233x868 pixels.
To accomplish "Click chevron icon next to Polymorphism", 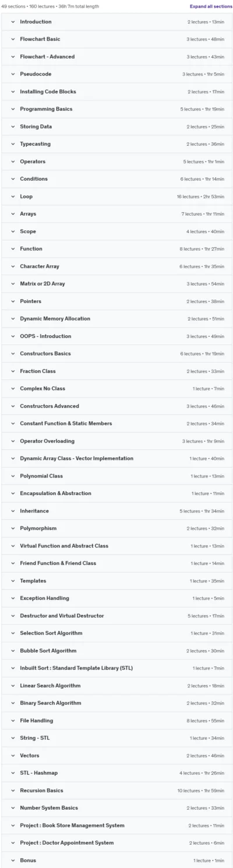I will pos(13,528).
